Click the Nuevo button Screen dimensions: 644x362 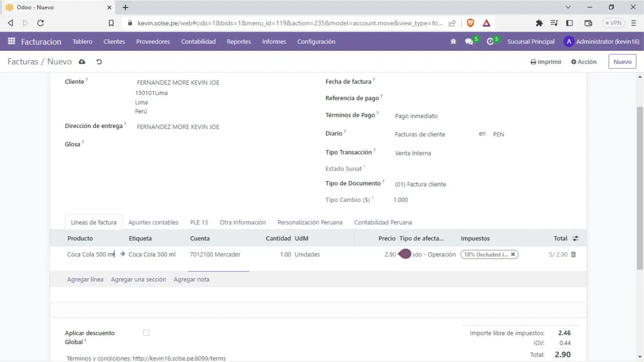(622, 62)
